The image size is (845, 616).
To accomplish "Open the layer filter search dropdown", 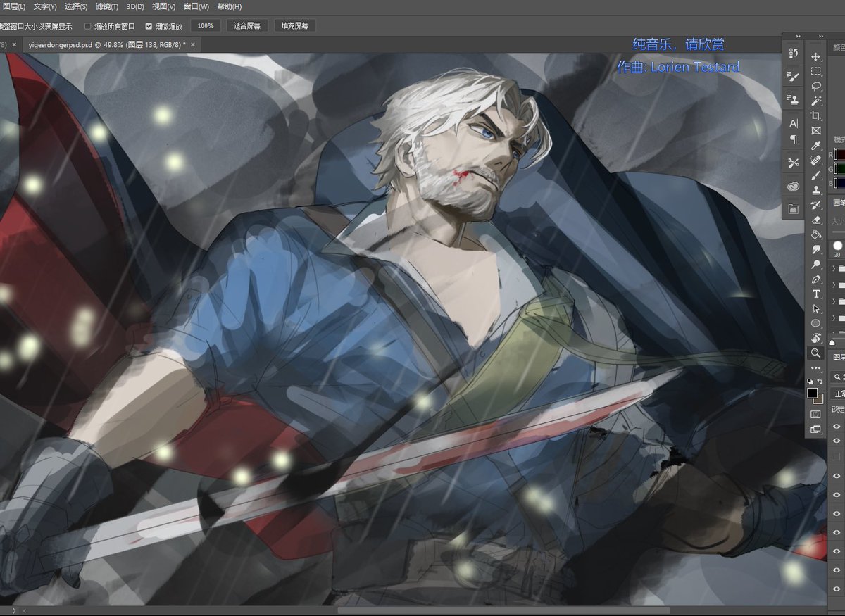I will 837,377.
